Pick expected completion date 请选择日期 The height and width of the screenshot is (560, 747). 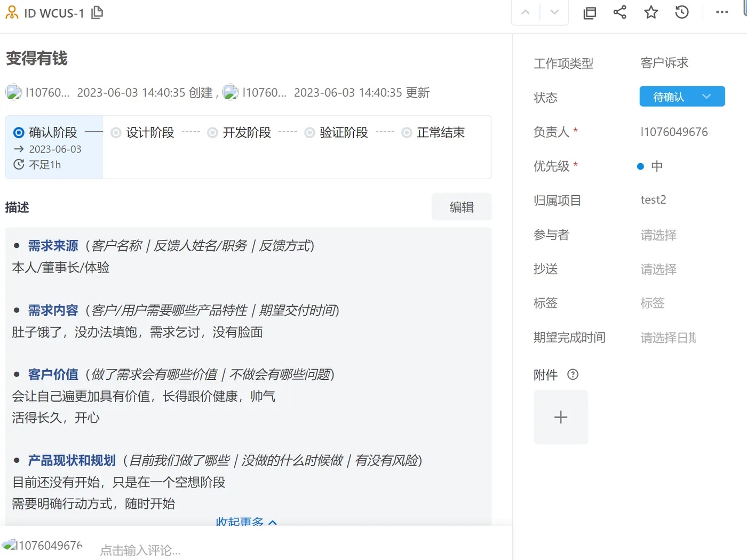coord(668,338)
